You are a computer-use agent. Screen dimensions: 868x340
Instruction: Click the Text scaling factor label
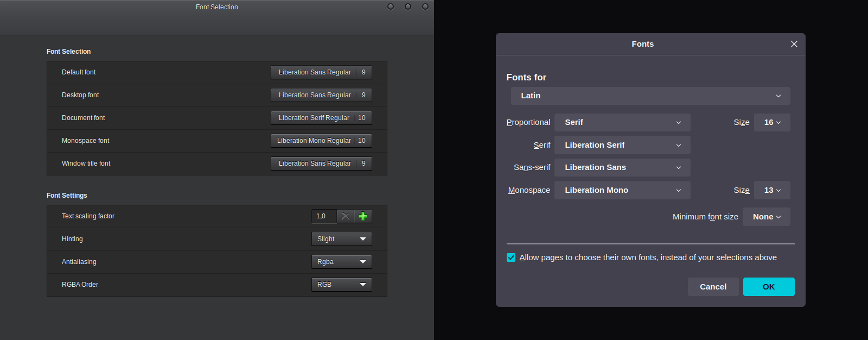tap(88, 216)
